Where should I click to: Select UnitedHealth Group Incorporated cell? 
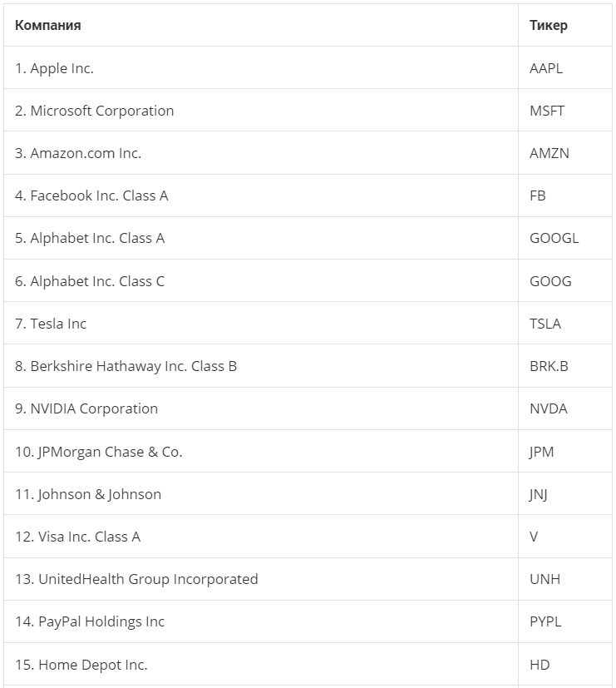[136, 579]
